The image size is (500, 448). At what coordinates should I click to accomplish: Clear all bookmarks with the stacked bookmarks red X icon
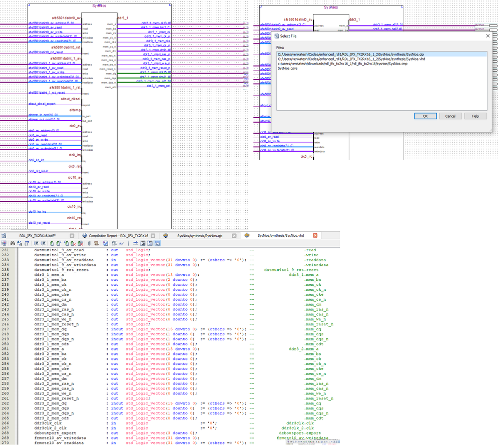(x=81, y=243)
